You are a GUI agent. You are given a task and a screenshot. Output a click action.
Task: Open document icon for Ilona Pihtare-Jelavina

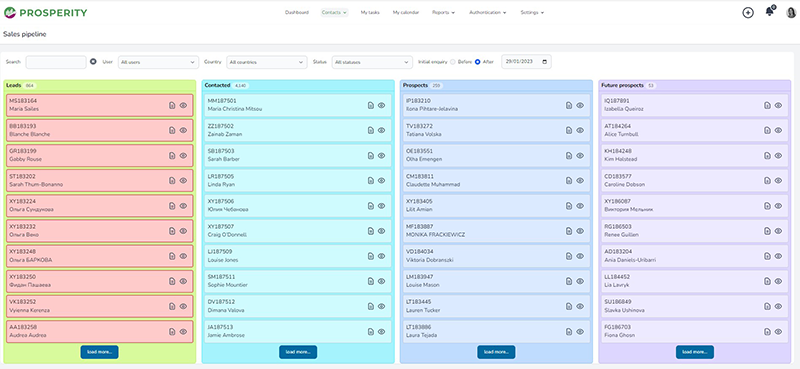(569, 105)
